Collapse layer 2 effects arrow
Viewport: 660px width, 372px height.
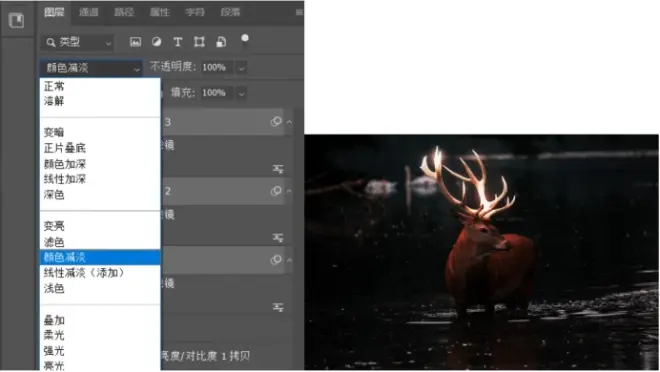pyautogui.click(x=290, y=191)
